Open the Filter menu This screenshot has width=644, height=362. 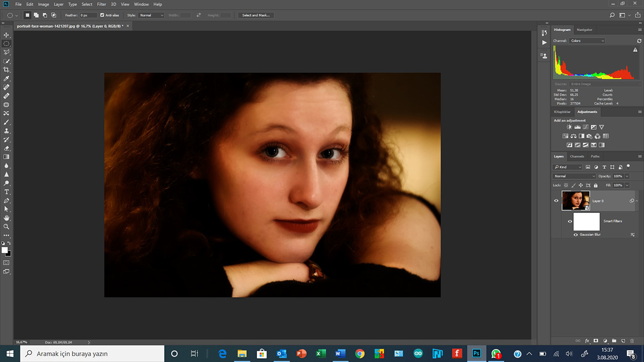click(x=101, y=4)
